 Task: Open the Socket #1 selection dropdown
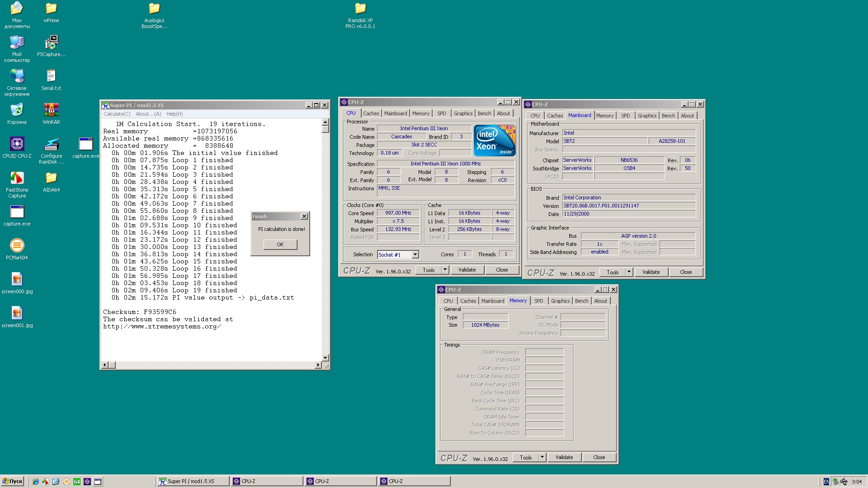(415, 255)
